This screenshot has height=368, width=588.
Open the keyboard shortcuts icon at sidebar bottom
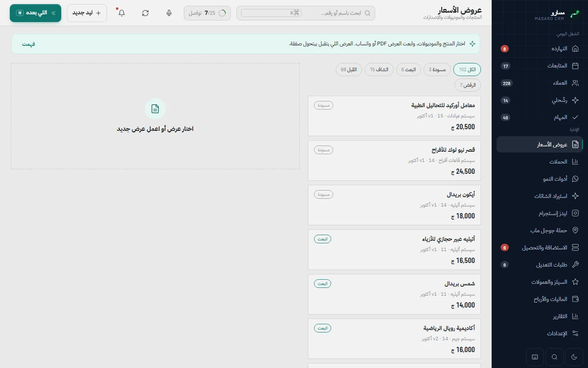(535, 357)
